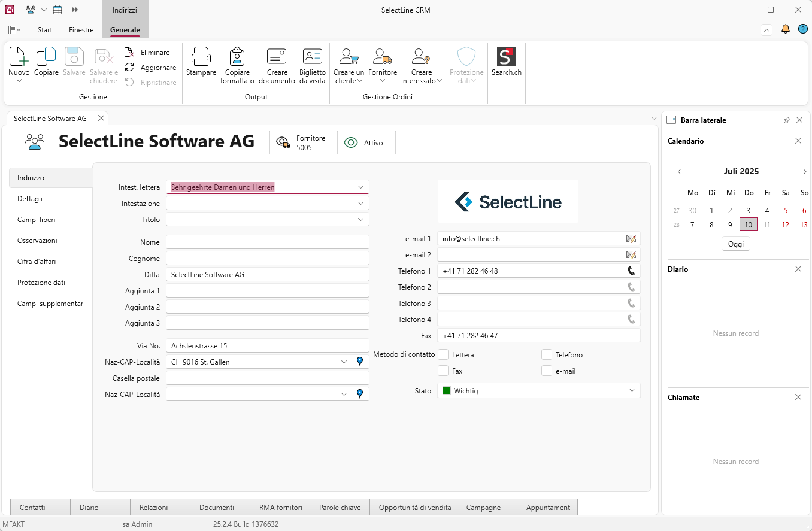This screenshot has height=531, width=812.
Task: Open the Intestazione dropdown
Action: [x=360, y=204]
